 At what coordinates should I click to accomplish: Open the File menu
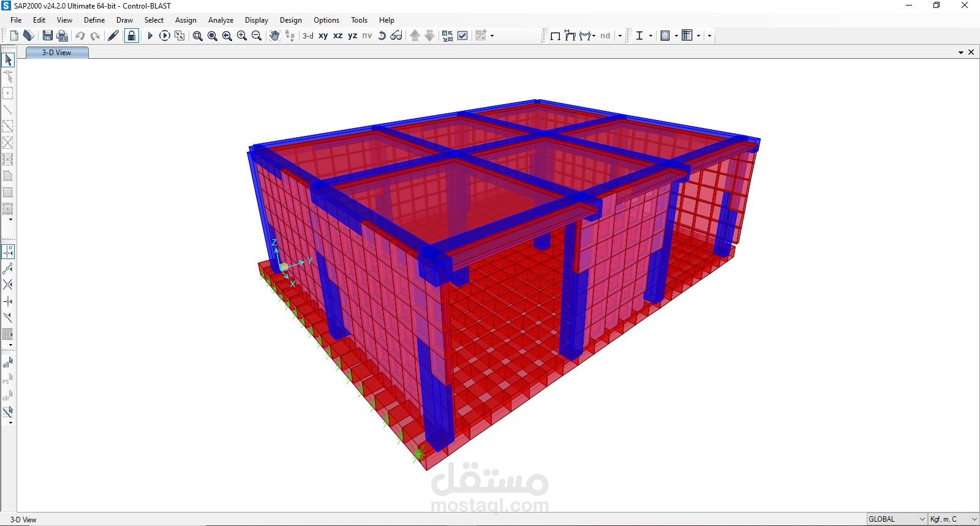tap(16, 20)
